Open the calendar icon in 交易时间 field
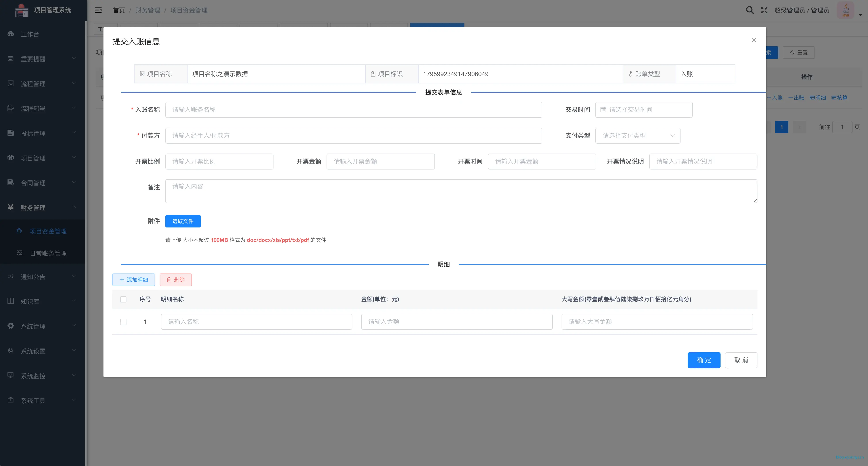This screenshot has width=868, height=466. 603,110
